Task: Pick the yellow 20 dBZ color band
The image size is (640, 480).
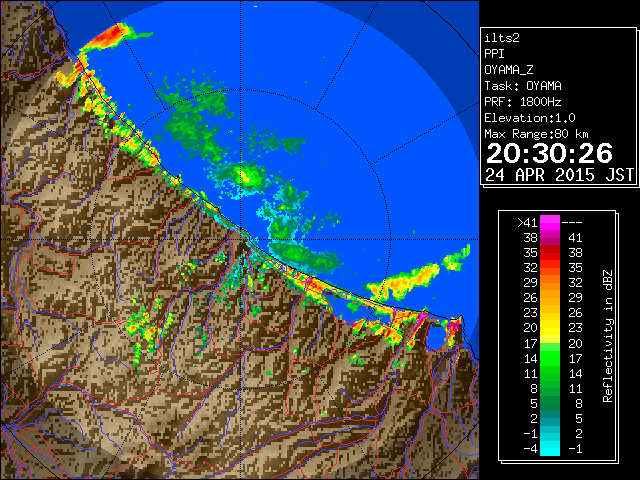Action: coord(550,328)
